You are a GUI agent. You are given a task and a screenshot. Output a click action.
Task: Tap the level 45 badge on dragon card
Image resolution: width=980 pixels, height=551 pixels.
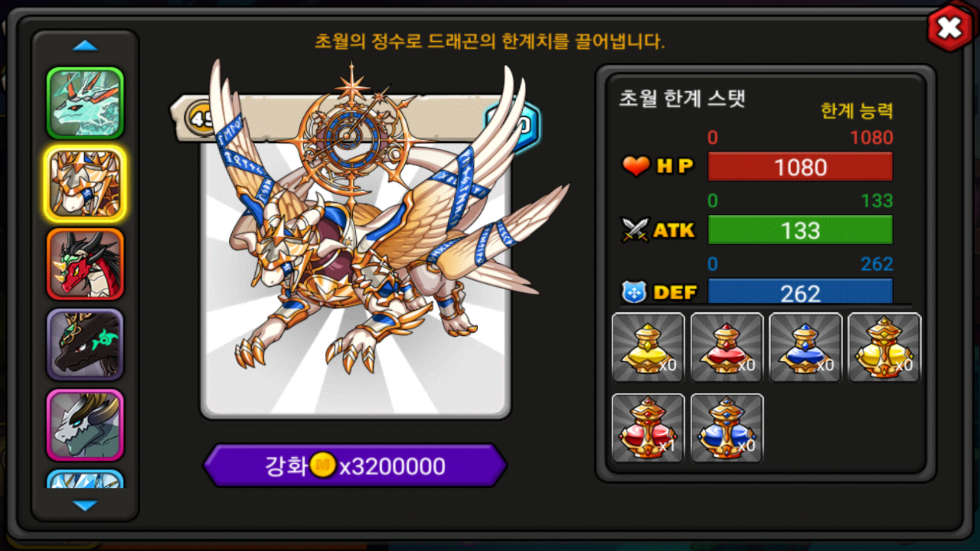(200, 118)
